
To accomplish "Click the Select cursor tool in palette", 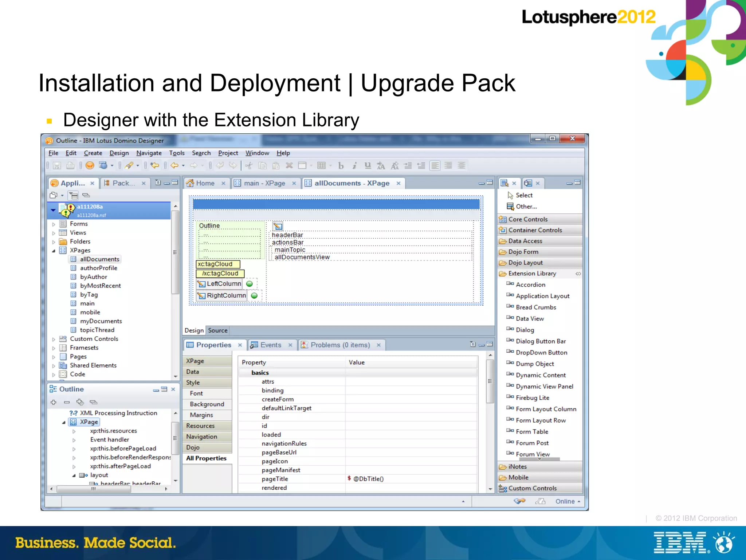I will pyautogui.click(x=520, y=195).
